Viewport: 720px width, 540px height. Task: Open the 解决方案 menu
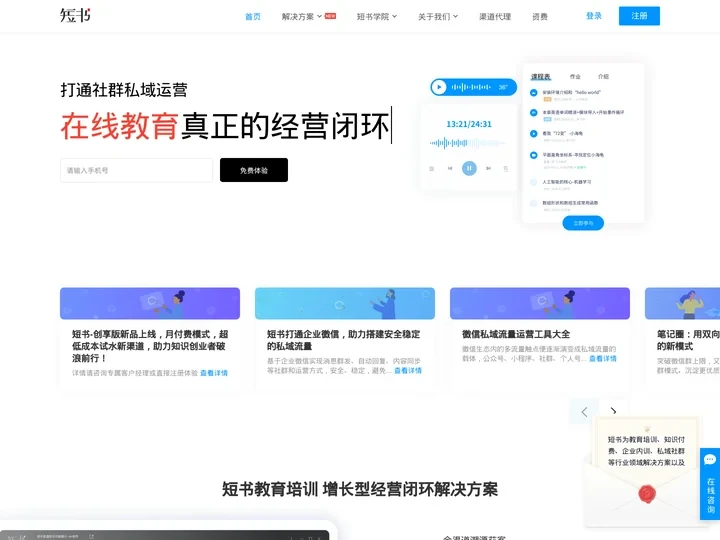[x=298, y=17]
